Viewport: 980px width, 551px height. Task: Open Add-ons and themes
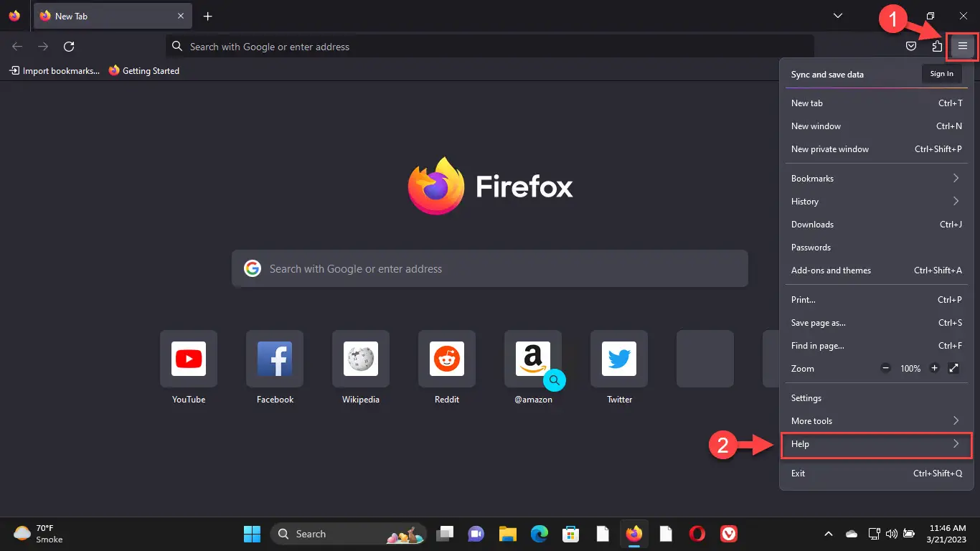point(877,270)
